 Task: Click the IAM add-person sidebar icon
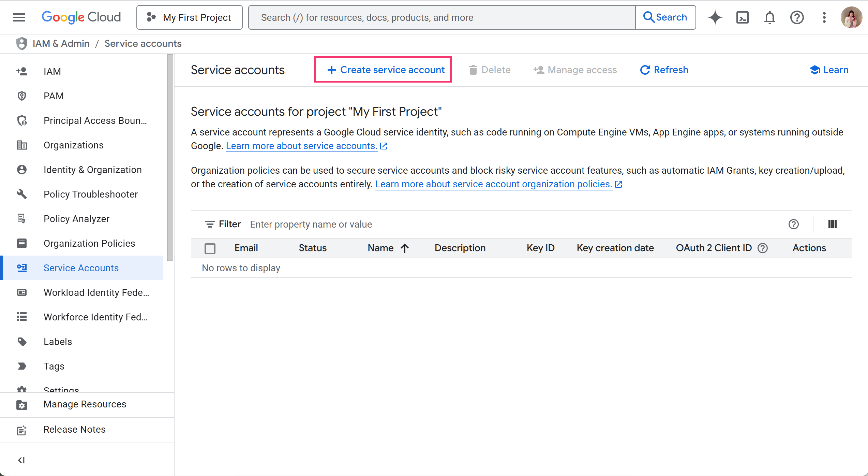[x=22, y=71]
